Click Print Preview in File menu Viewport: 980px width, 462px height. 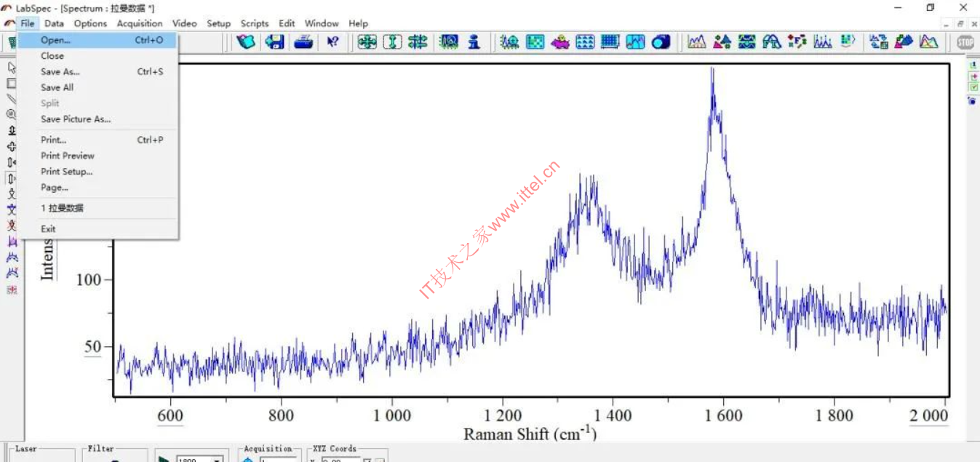pyautogui.click(x=67, y=156)
